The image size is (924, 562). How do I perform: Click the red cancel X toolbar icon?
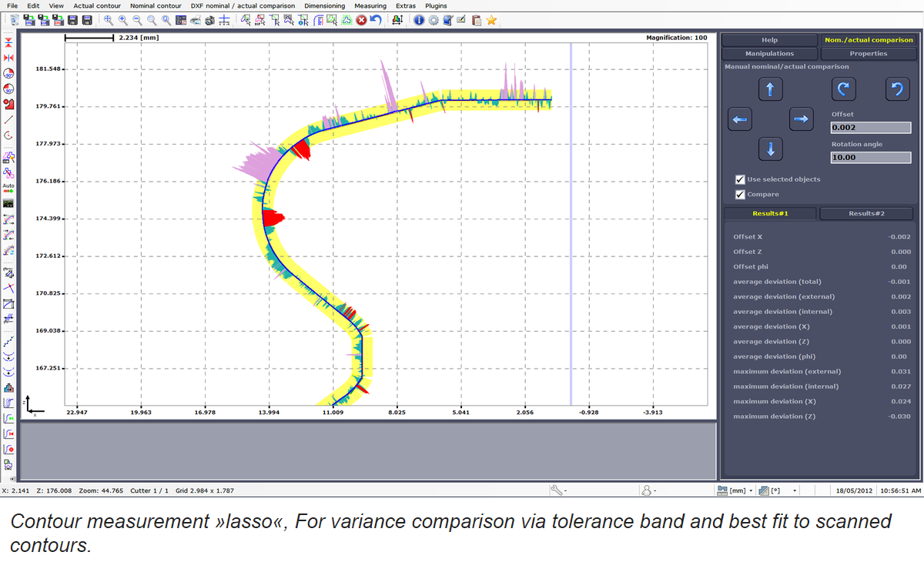click(x=361, y=20)
